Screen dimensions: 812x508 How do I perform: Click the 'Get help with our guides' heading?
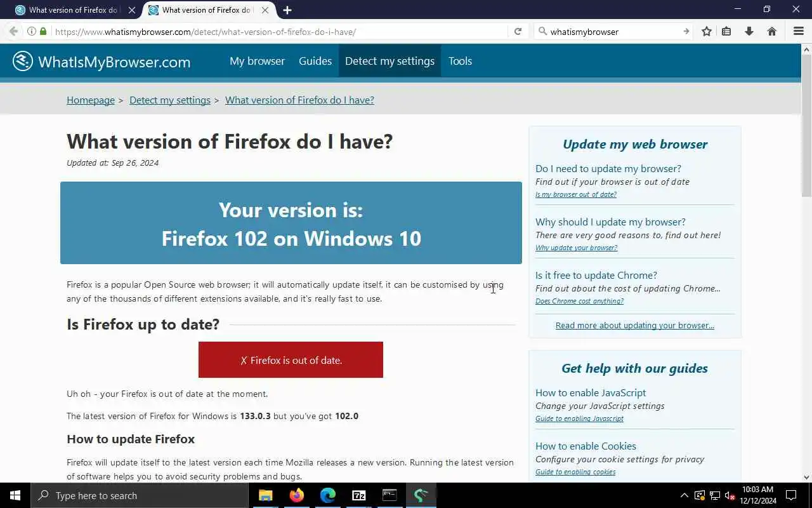click(x=634, y=368)
